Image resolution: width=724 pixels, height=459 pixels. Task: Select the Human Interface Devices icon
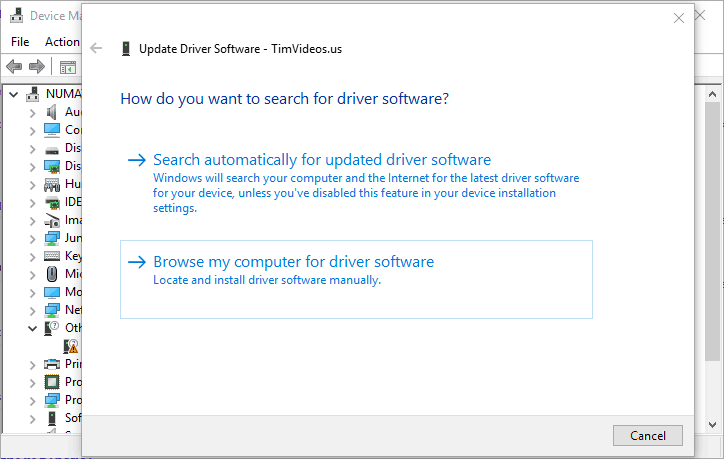(52, 185)
